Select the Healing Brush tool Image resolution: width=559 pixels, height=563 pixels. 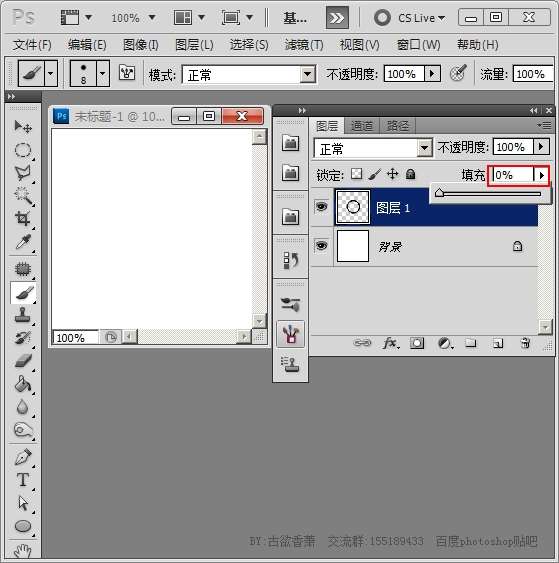[x=23, y=269]
